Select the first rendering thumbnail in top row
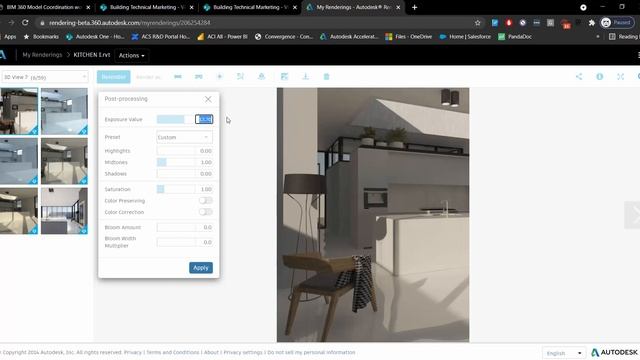Image resolution: width=640 pixels, height=360 pixels. [x=19, y=111]
